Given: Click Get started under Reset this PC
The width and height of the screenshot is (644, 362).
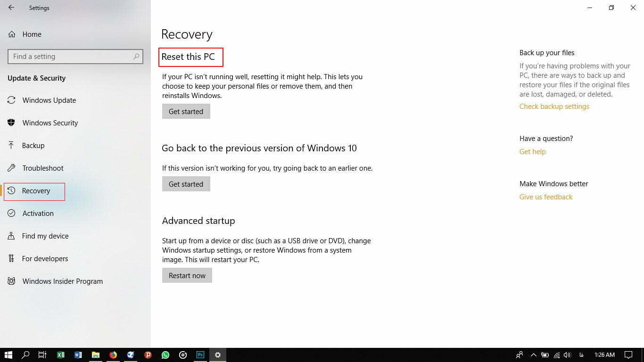Looking at the screenshot, I should click(186, 111).
